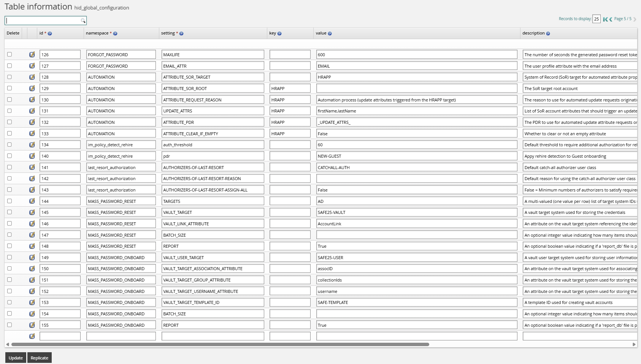This screenshot has width=641, height=364.
Task: Click the edit icon for row 126
Action: coord(32,55)
